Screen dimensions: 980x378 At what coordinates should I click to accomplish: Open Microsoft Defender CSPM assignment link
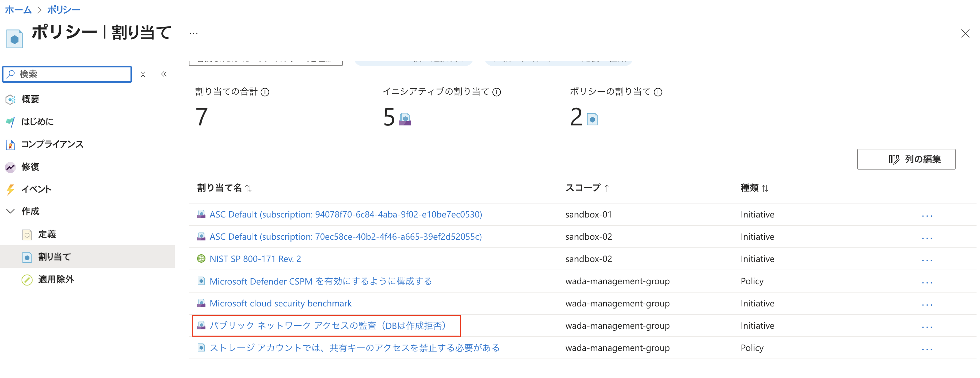coord(321,281)
